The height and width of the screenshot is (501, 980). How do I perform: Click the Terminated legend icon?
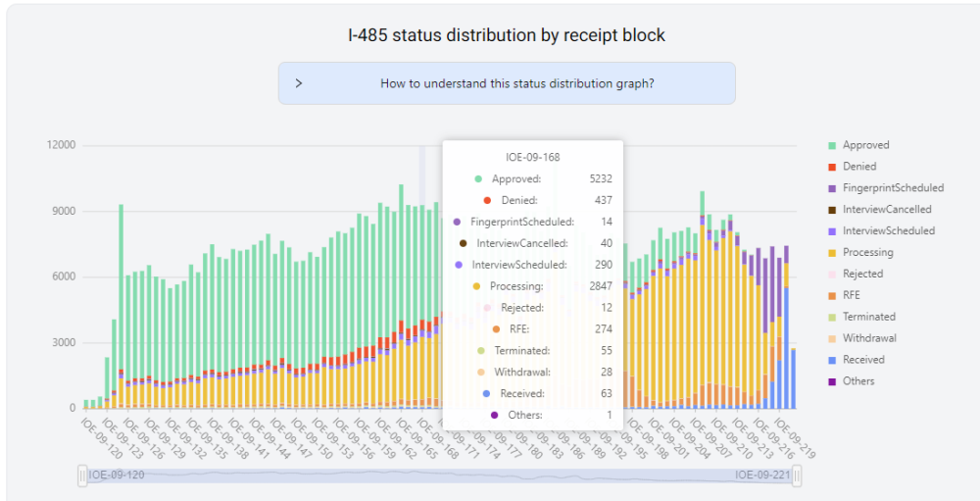(x=832, y=317)
